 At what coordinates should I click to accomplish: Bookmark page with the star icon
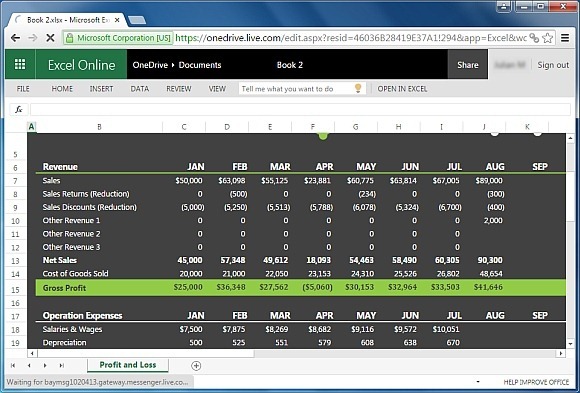pos(548,38)
